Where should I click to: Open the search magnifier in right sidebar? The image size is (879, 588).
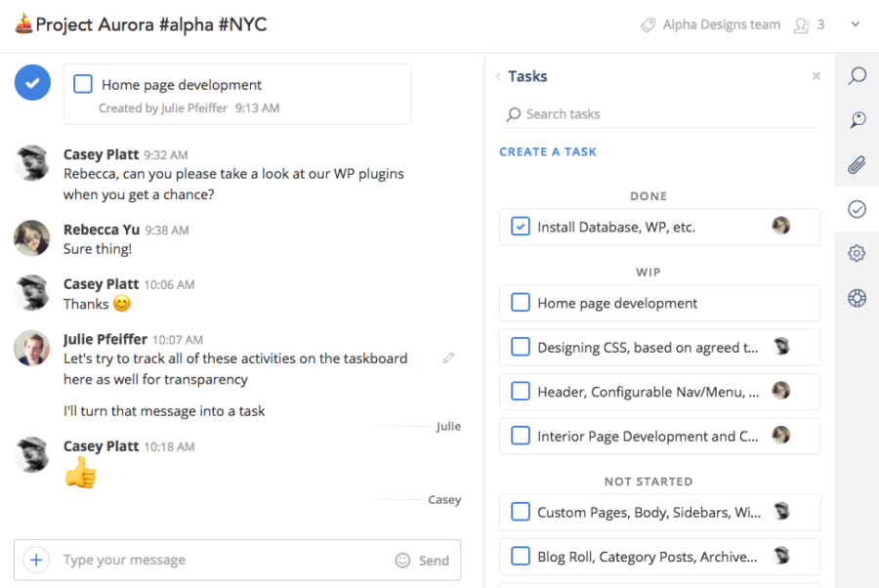point(857,75)
